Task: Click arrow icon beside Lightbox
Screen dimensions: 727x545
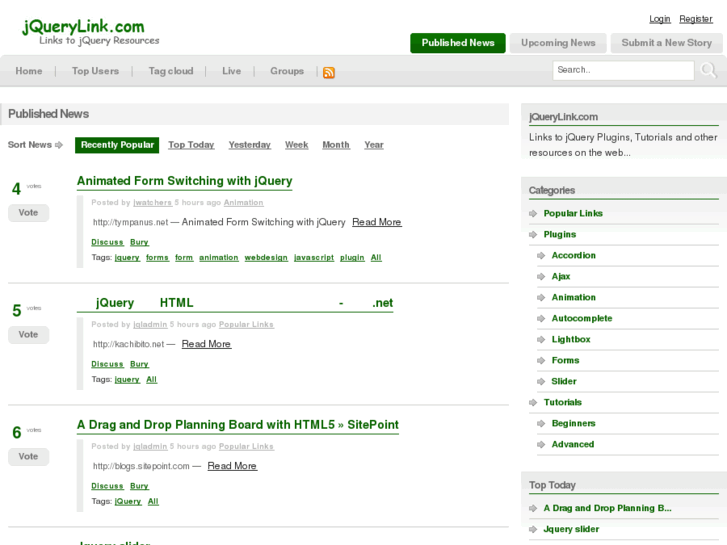Action: (x=541, y=340)
